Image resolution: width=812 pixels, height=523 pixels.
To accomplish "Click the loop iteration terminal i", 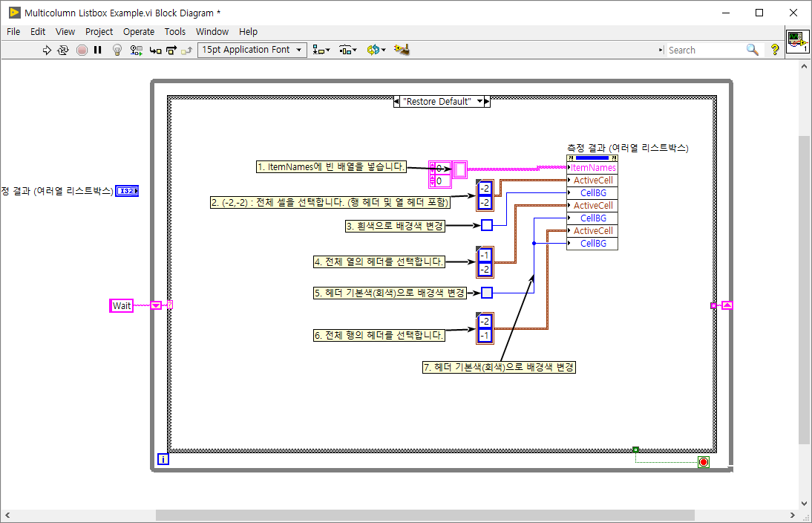I will tap(163, 458).
